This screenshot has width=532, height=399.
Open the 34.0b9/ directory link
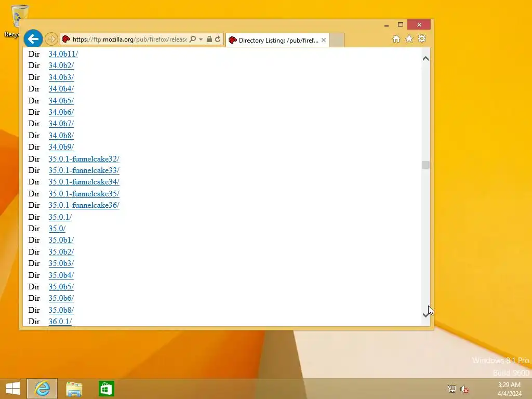[61, 147]
